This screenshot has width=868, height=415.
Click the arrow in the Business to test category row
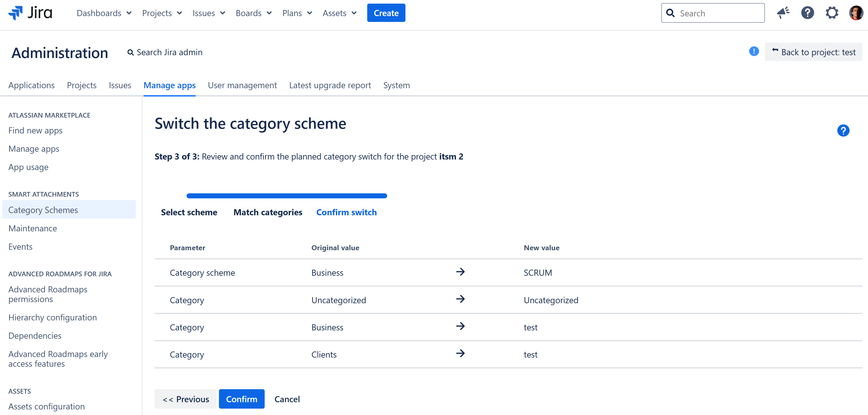pyautogui.click(x=460, y=326)
